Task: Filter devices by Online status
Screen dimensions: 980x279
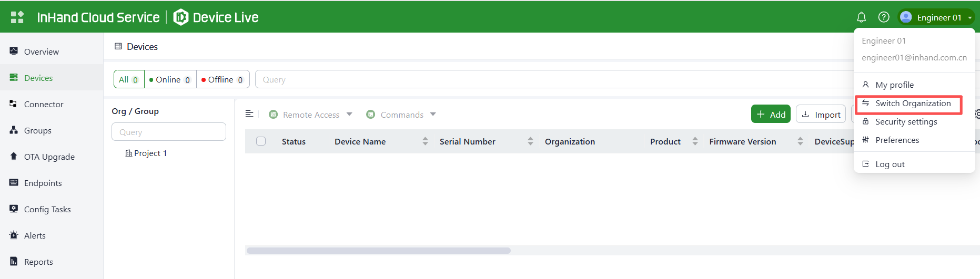Action: (x=170, y=79)
